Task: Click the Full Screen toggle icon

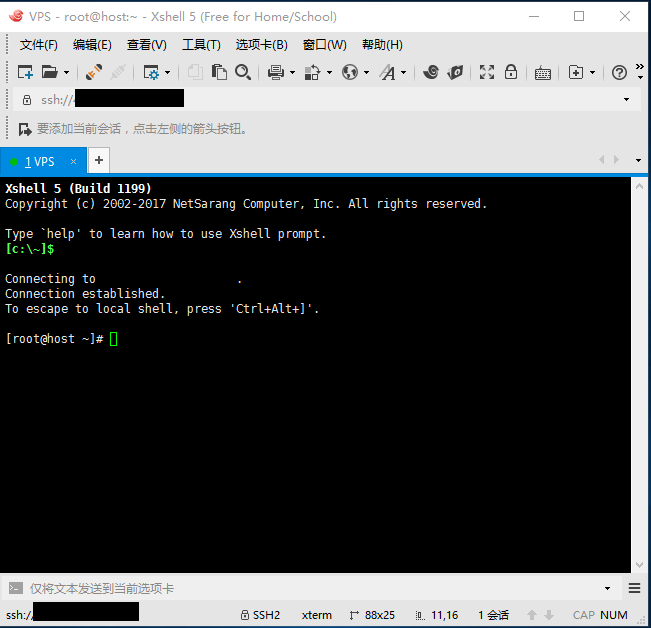Action: click(x=487, y=72)
